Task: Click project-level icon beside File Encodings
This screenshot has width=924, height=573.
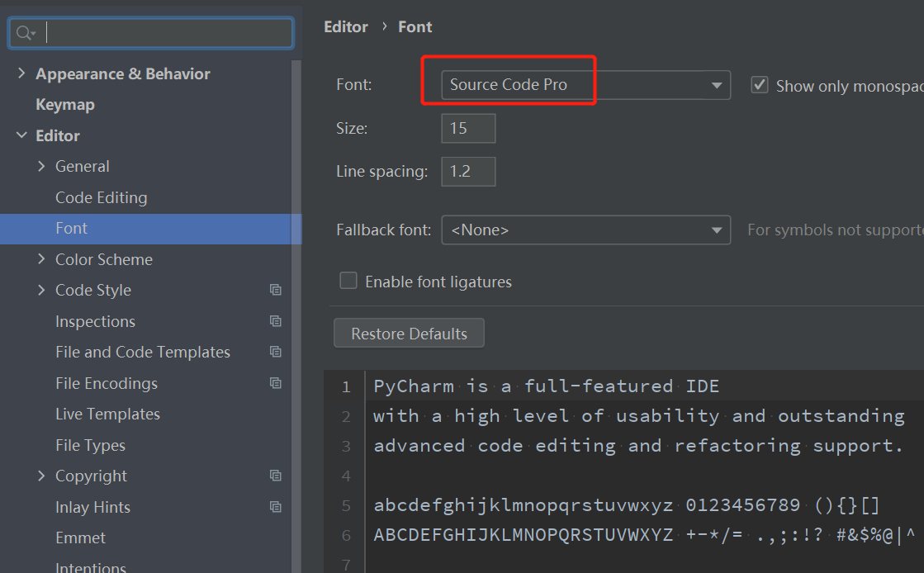Action: pos(276,383)
